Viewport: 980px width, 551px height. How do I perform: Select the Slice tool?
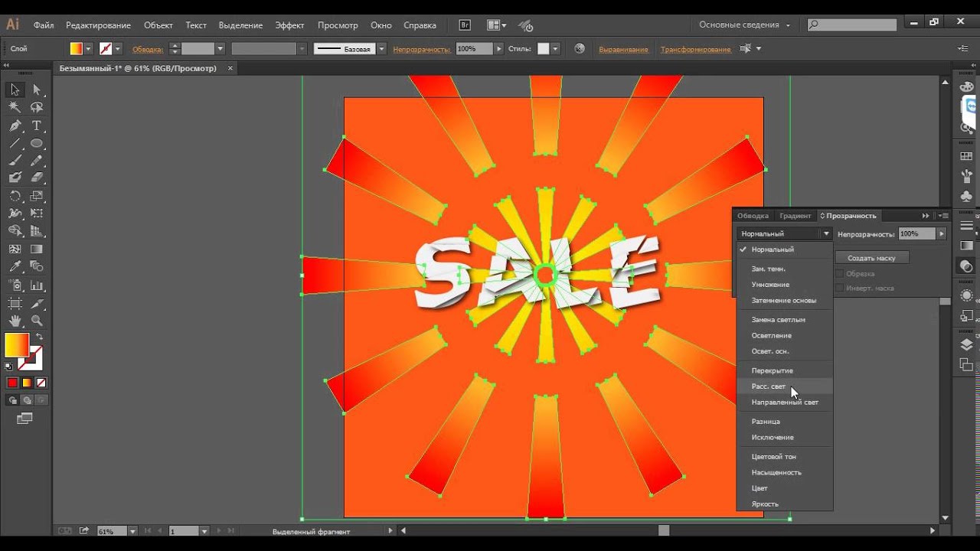(37, 303)
